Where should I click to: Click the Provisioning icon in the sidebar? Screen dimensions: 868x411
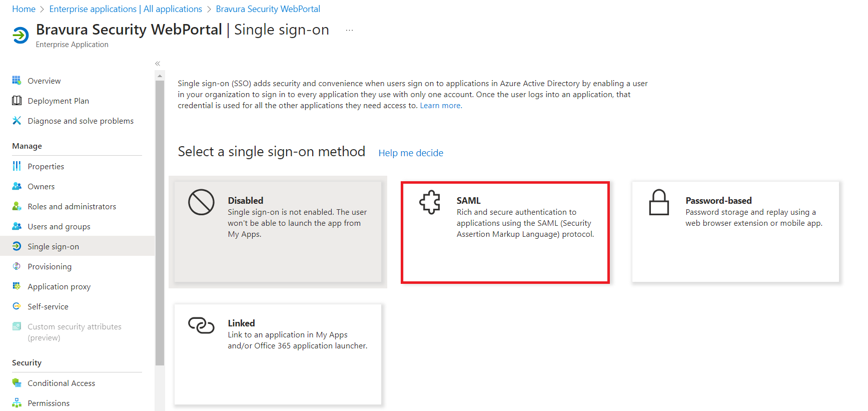(x=17, y=266)
